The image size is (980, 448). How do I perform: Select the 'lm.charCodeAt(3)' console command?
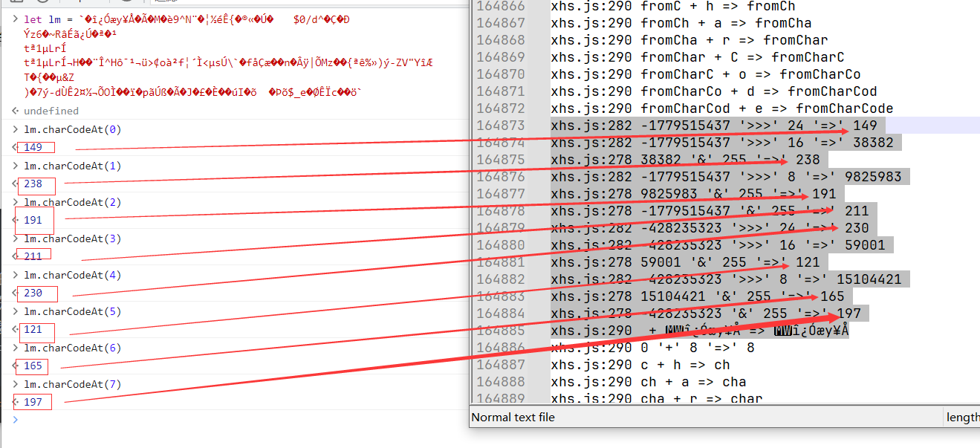click(x=72, y=238)
